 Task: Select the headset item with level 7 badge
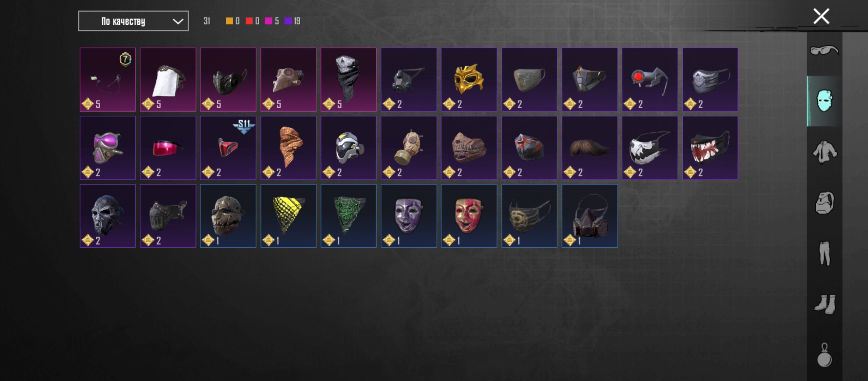108,80
